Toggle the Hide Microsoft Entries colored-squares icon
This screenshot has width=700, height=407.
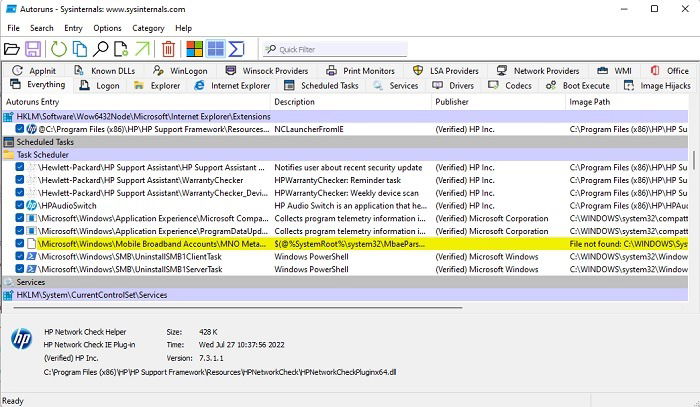pyautogui.click(x=195, y=49)
